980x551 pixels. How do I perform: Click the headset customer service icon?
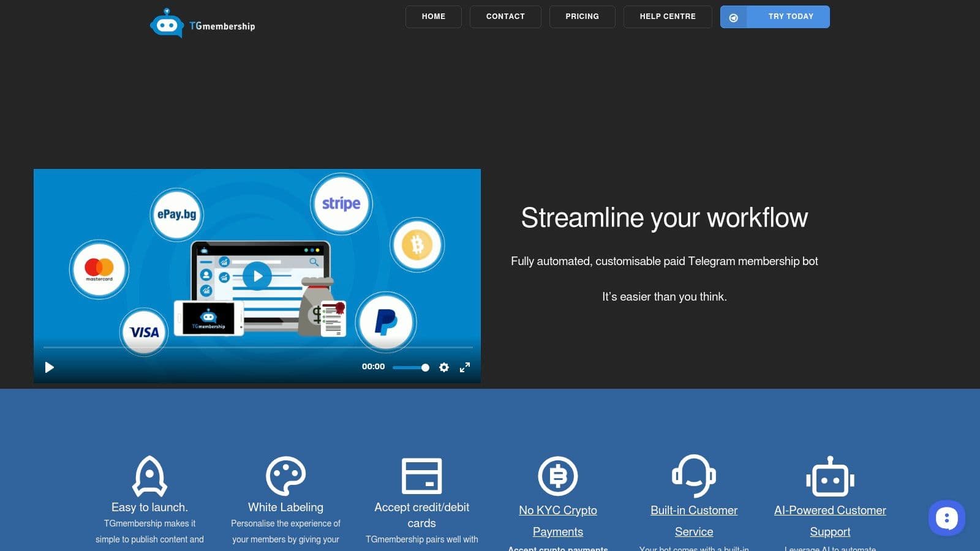[x=694, y=476]
